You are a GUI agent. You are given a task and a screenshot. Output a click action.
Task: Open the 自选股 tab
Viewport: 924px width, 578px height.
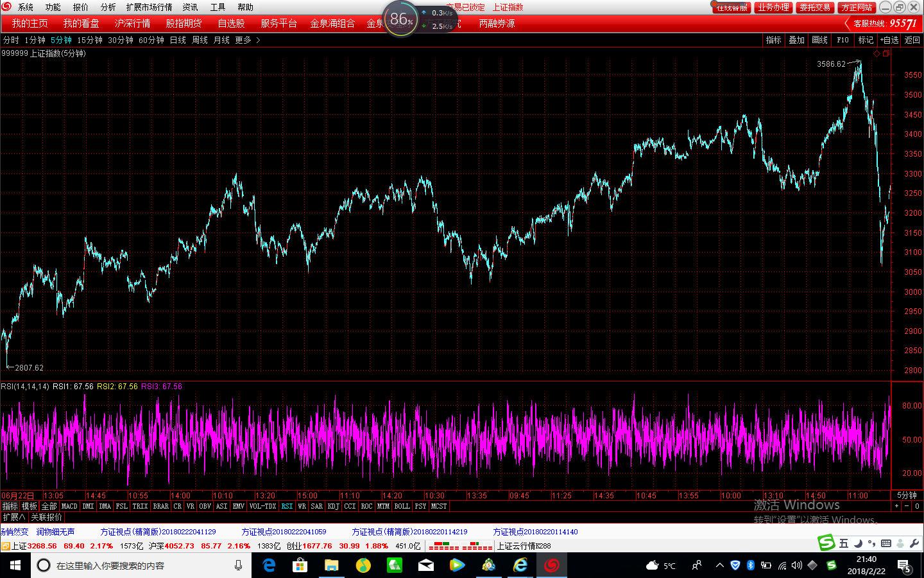click(x=231, y=23)
